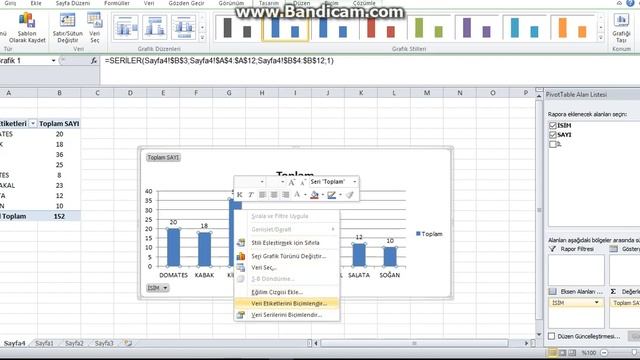Image resolution: width=640 pixels, height=360 pixels.
Task: Click align right in mini toolbar
Action: 285,195
